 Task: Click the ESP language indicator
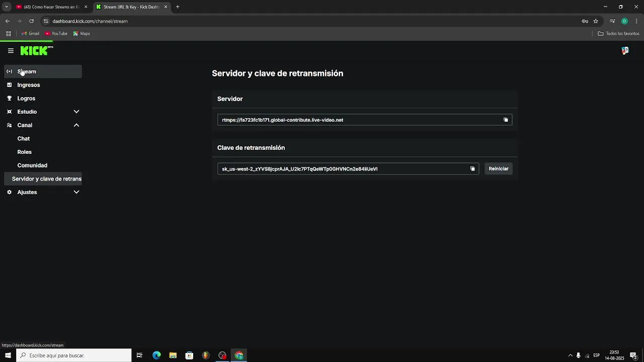596,355
